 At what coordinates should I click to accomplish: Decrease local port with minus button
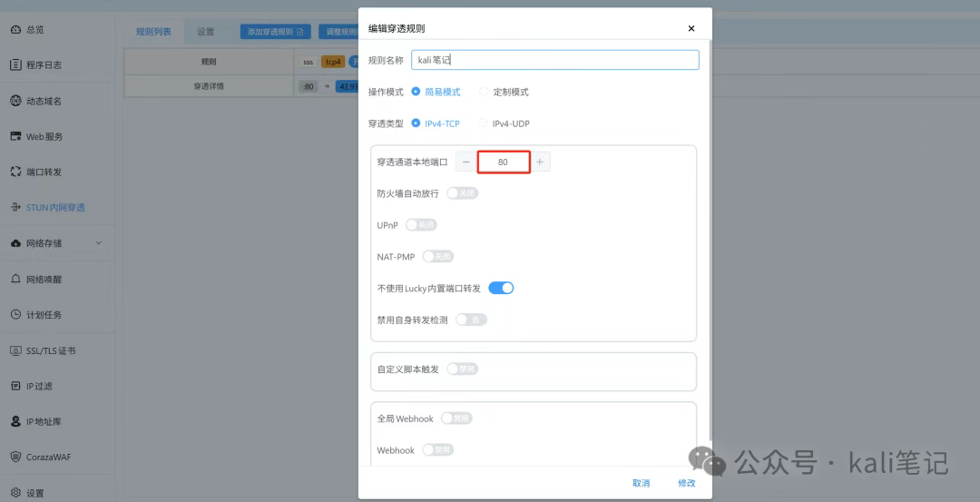click(x=465, y=162)
